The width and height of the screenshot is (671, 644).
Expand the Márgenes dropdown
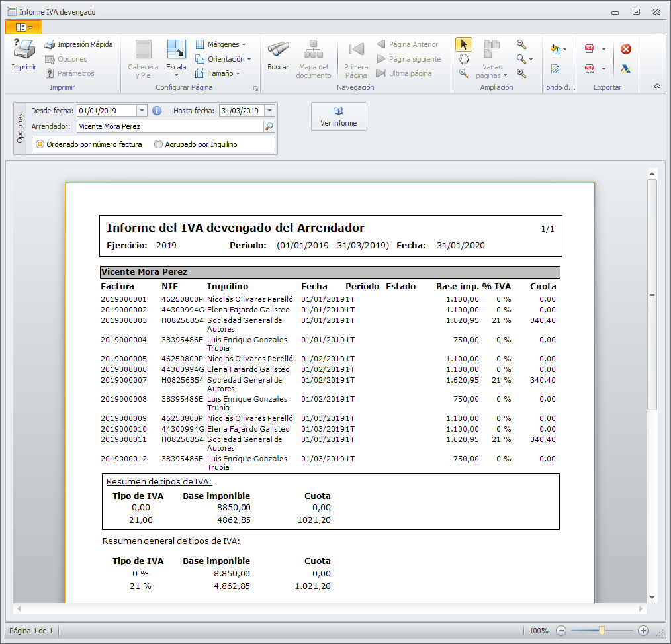[221, 44]
